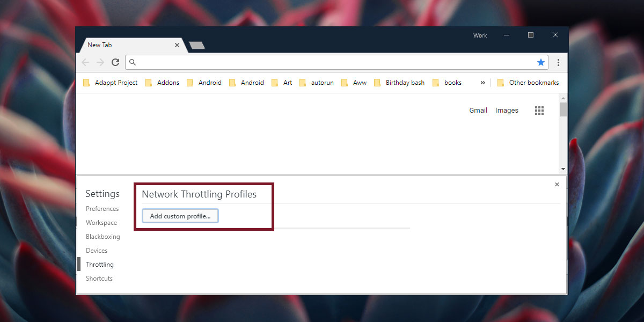This screenshot has width=644, height=322.
Task: Select Workspace in Settings sidebar
Action: click(x=101, y=223)
